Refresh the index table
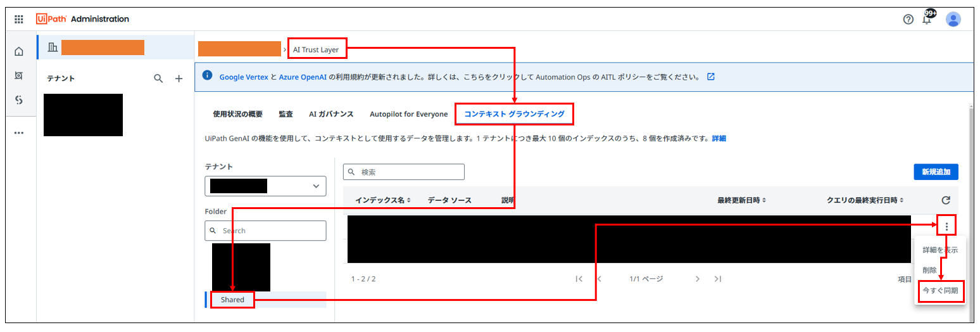 946,200
